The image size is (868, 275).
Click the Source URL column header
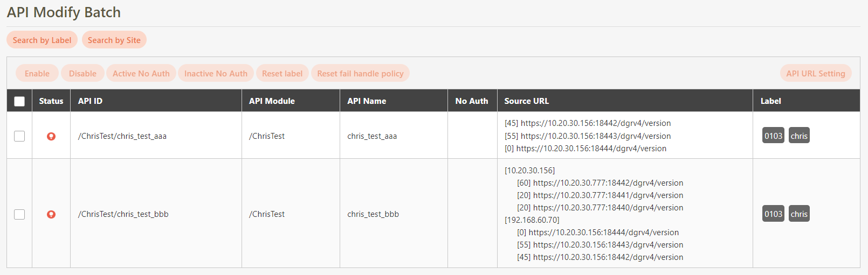[526, 101]
